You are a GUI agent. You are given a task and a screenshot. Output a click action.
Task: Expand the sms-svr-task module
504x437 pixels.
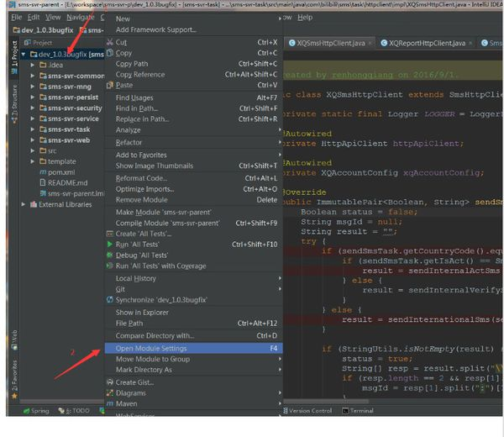click(33, 129)
